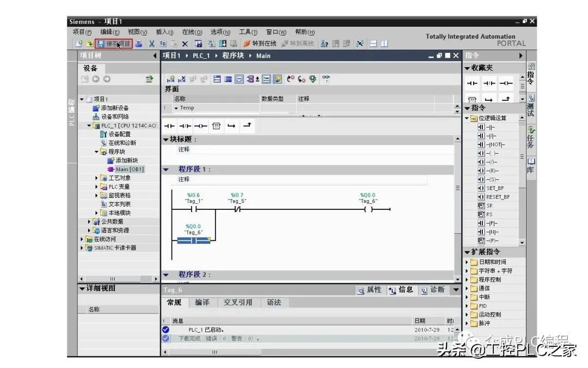Switch to the 交叉引用 tab
The width and height of the screenshot is (588, 368).
[238, 302]
